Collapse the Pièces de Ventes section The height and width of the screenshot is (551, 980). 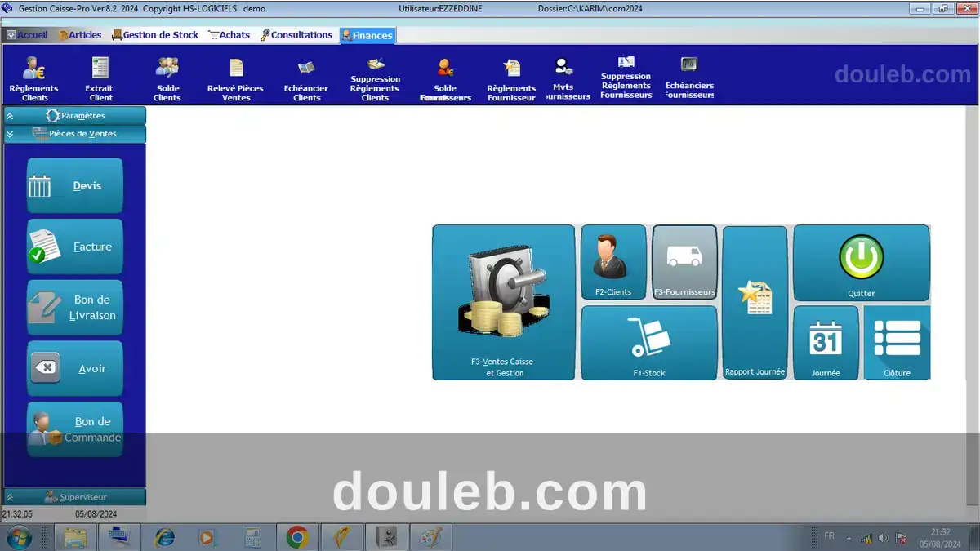click(x=75, y=134)
